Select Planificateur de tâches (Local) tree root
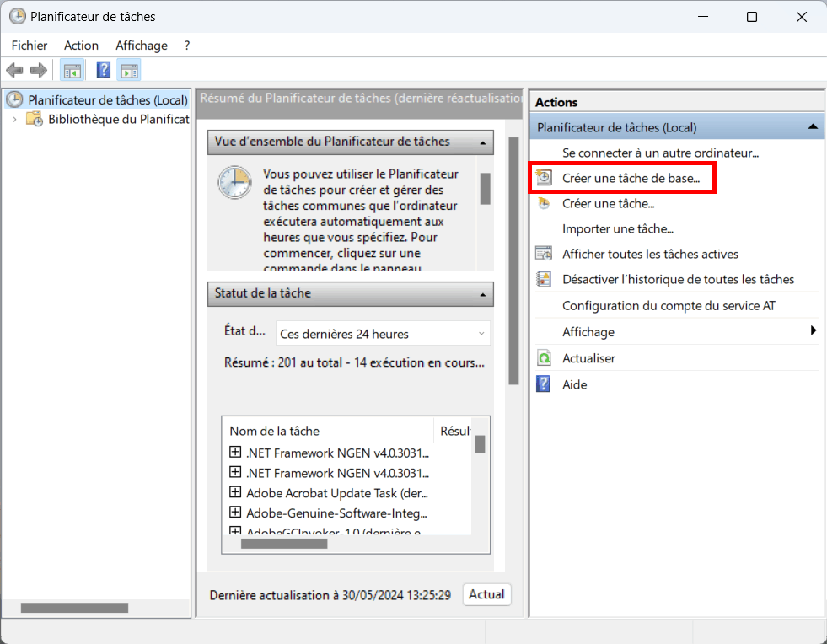Image resolution: width=827 pixels, height=644 pixels. tap(107, 100)
